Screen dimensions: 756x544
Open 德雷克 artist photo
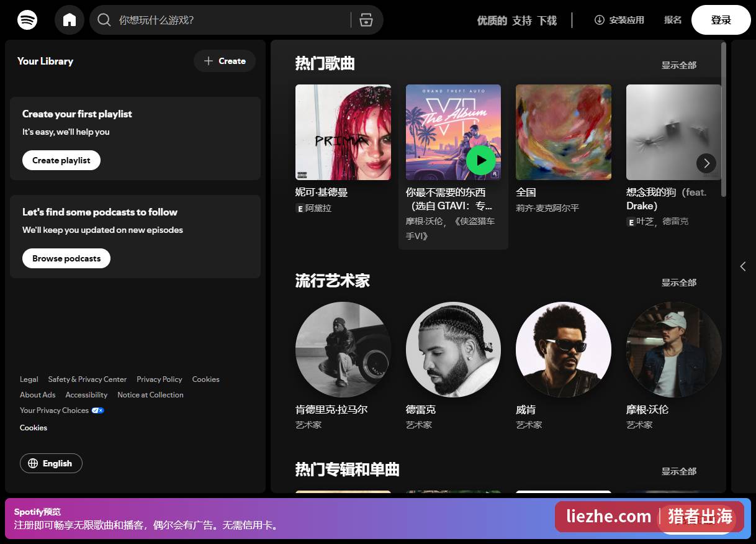coord(453,350)
